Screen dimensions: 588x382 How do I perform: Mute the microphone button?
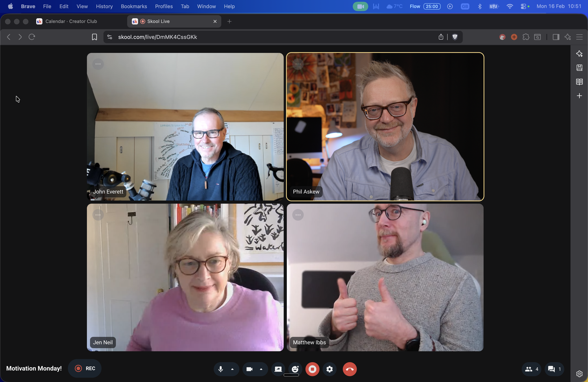(x=221, y=369)
